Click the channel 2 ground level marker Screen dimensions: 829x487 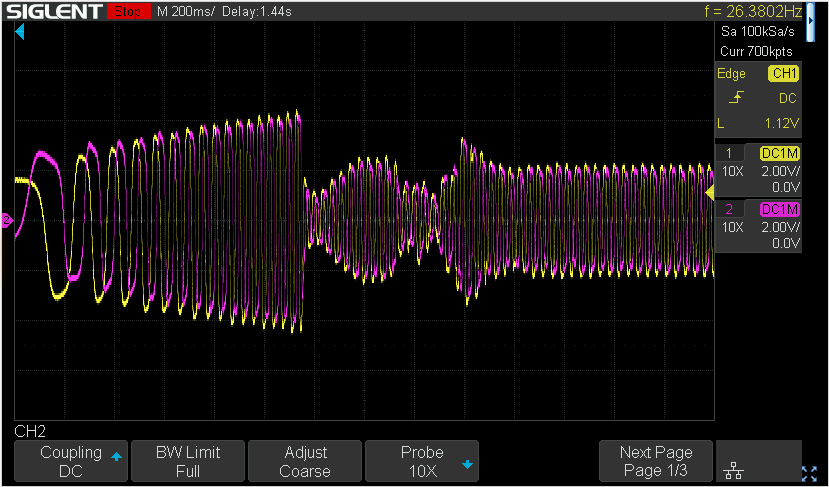pos(6,220)
